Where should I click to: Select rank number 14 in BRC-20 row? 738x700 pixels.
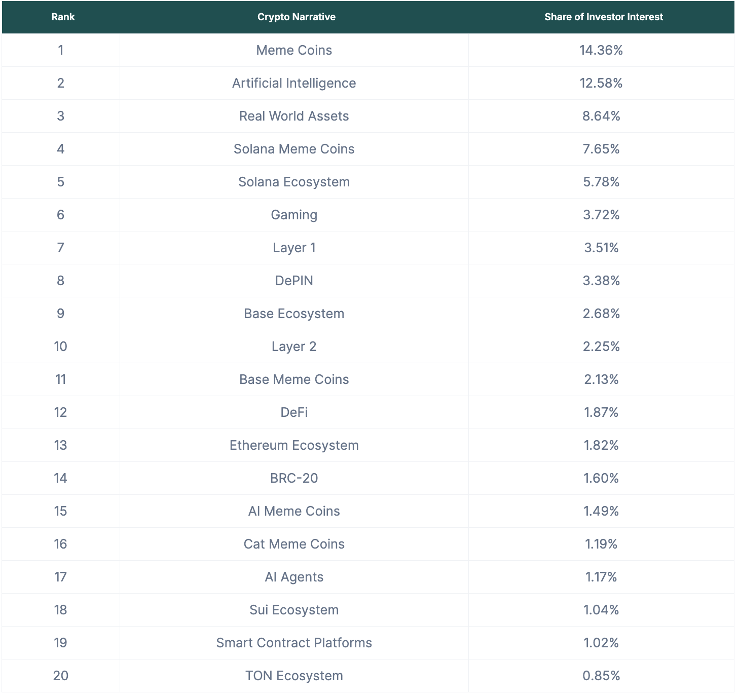click(x=61, y=478)
